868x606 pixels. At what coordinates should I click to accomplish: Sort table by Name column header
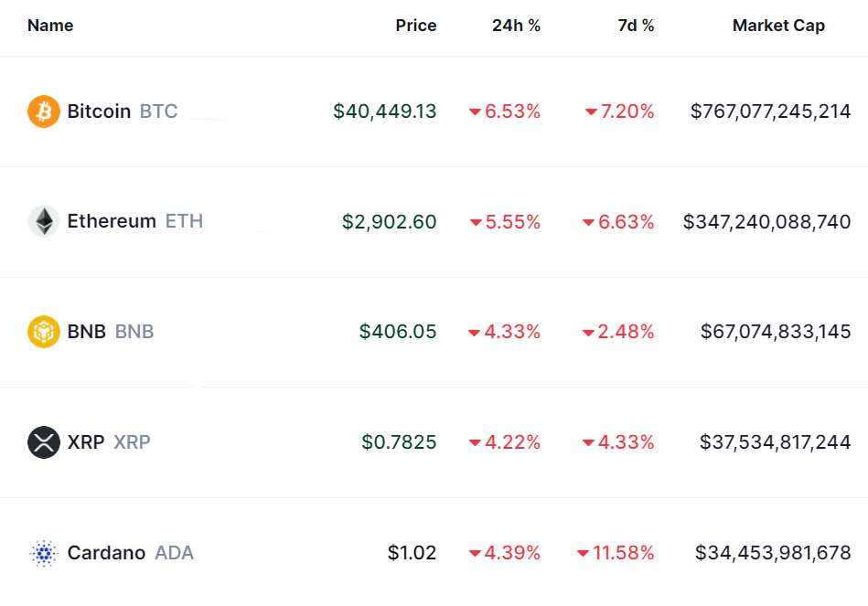pyautogui.click(x=50, y=26)
